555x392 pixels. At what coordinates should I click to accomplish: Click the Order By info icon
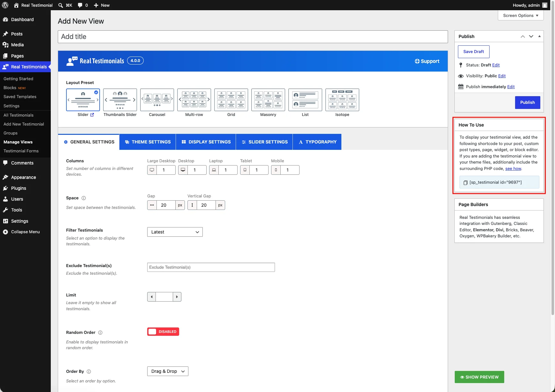pos(89,372)
